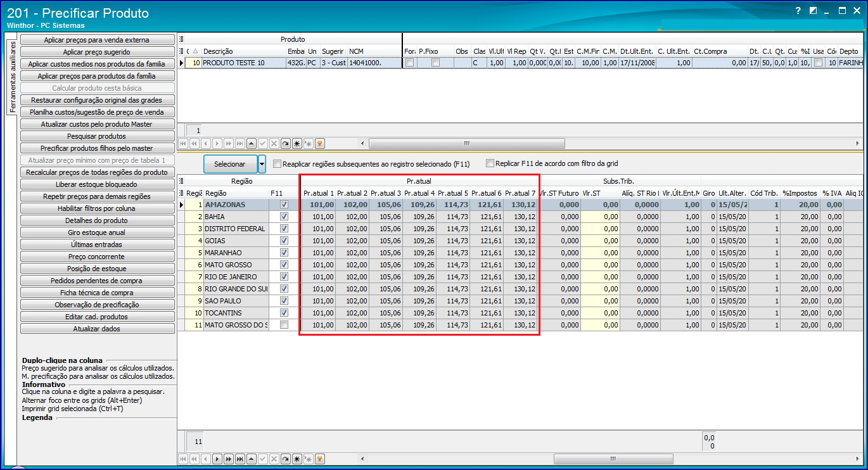Image resolution: width=868 pixels, height=470 pixels.
Task: Click edit (up triangle) icon in region grid navigator
Action: click(x=252, y=459)
